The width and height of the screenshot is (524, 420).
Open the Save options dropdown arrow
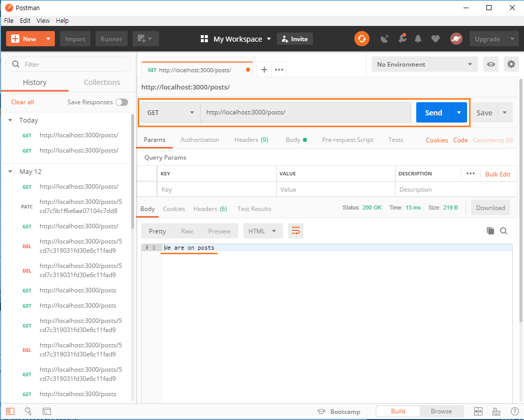click(x=505, y=112)
